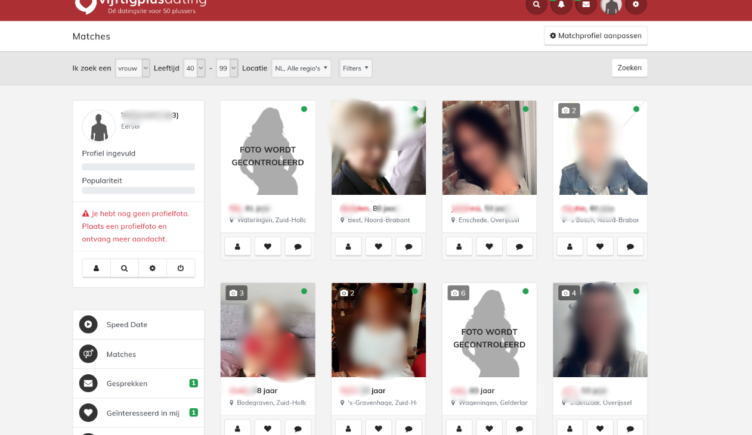752x435 pixels.
Task: Like the Best, Noord-Brabant profile with heart
Action: [x=378, y=246]
